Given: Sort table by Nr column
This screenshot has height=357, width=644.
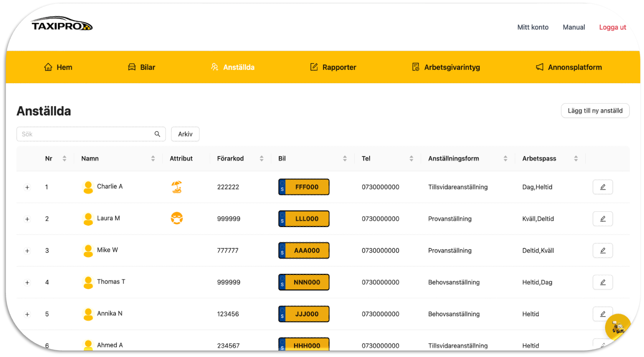Looking at the screenshot, I should pyautogui.click(x=64, y=158).
